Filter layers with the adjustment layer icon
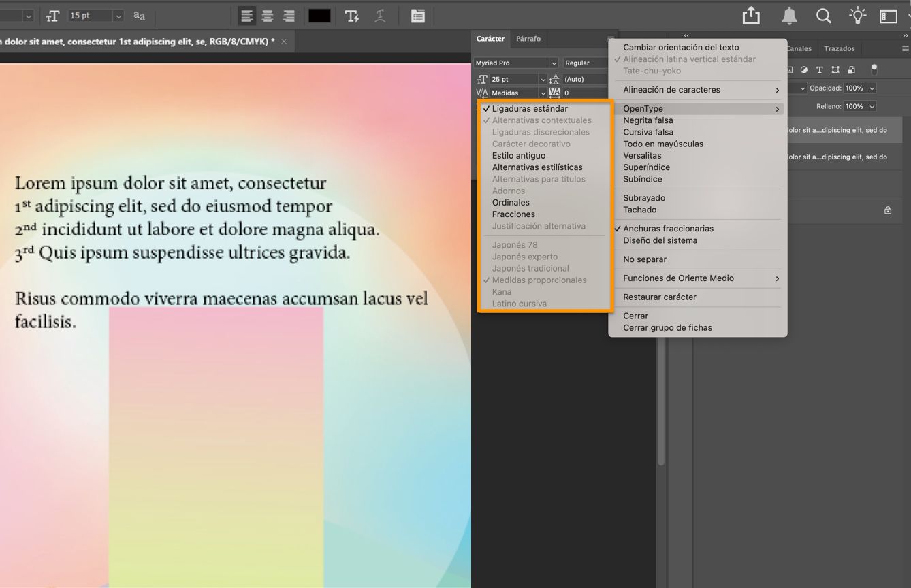 [x=803, y=69]
